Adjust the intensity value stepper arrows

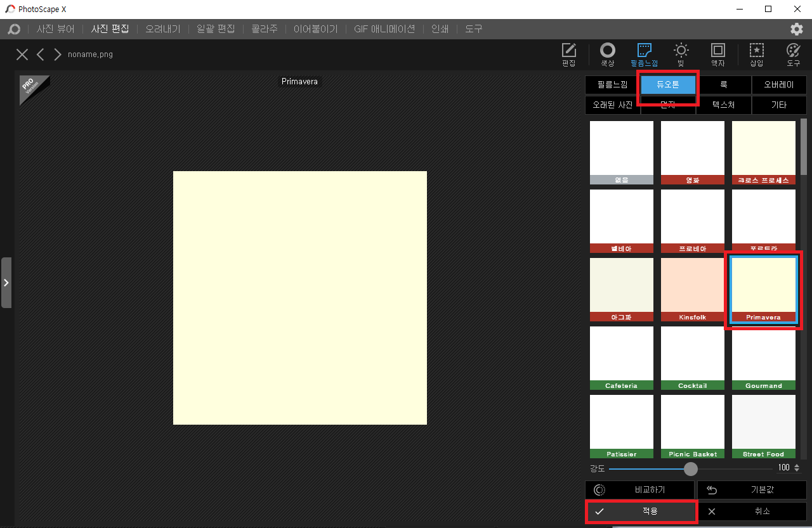(797, 468)
